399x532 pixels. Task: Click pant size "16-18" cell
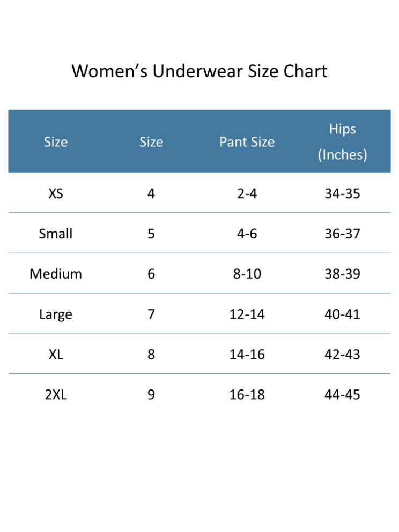point(247,395)
